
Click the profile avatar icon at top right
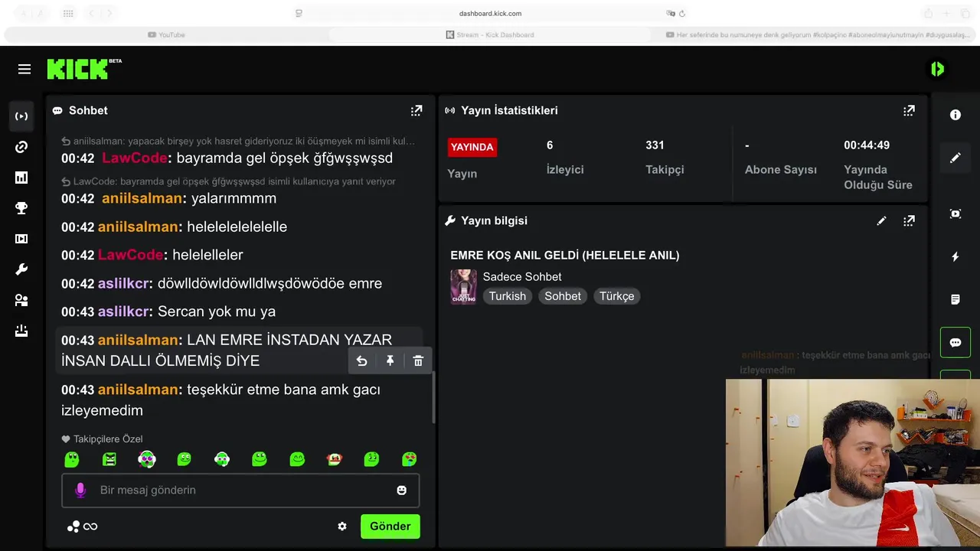pyautogui.click(x=938, y=69)
